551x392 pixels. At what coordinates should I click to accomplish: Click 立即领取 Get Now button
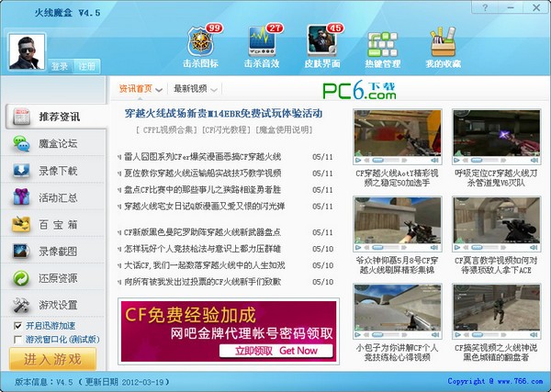(x=276, y=351)
